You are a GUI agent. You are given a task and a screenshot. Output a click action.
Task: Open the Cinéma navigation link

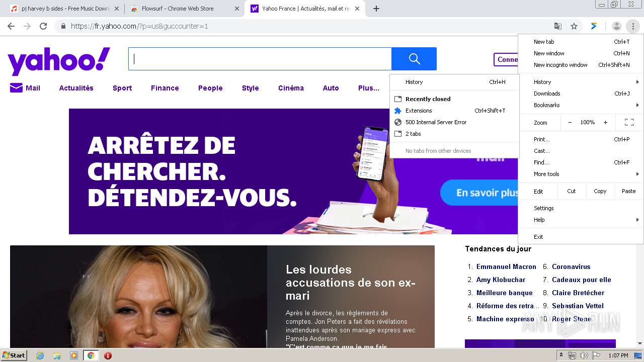(291, 88)
